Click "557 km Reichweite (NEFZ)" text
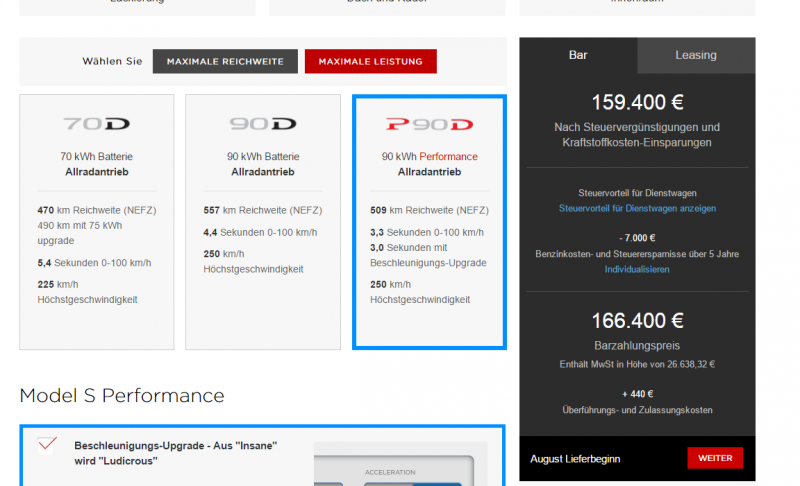800x486 pixels. pos(263,210)
